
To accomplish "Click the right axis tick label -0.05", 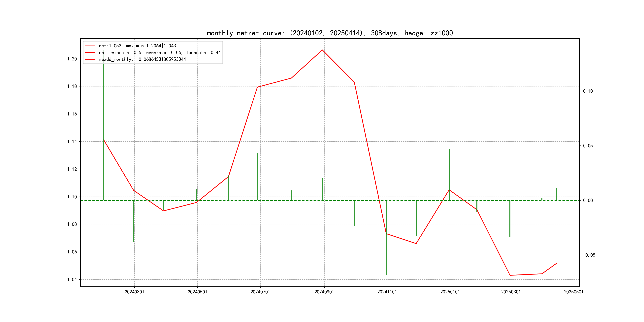I will 589,255.
